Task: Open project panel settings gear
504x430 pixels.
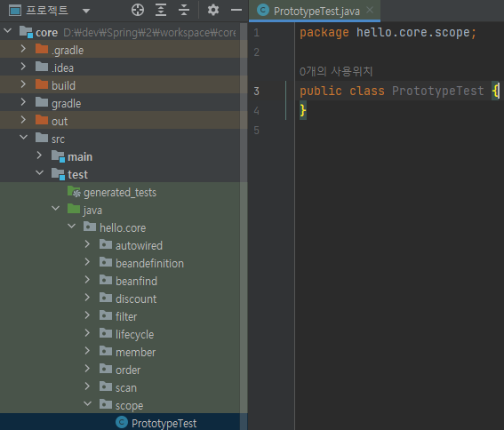Action: pos(213,10)
